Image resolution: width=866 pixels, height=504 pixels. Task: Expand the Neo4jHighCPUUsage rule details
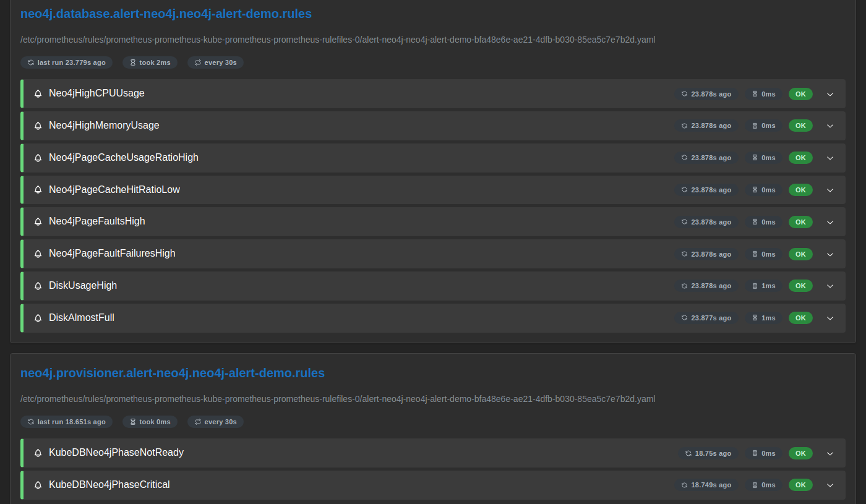[830, 94]
